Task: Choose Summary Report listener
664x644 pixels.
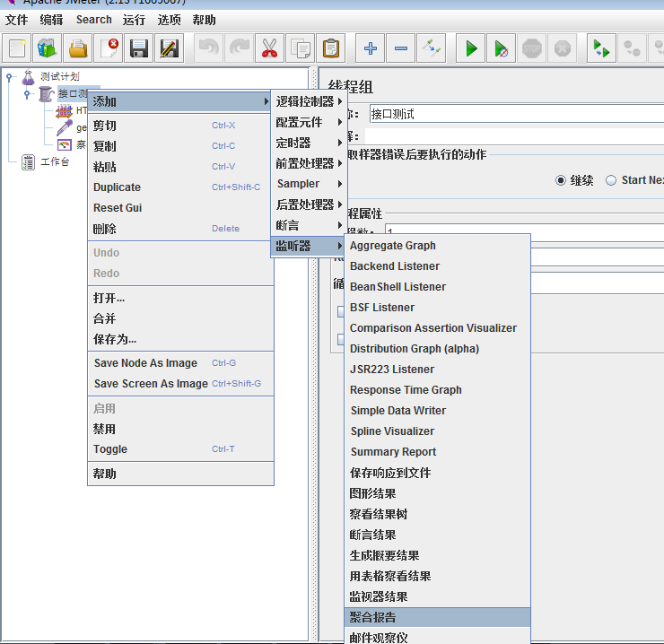Action: pyautogui.click(x=438, y=452)
